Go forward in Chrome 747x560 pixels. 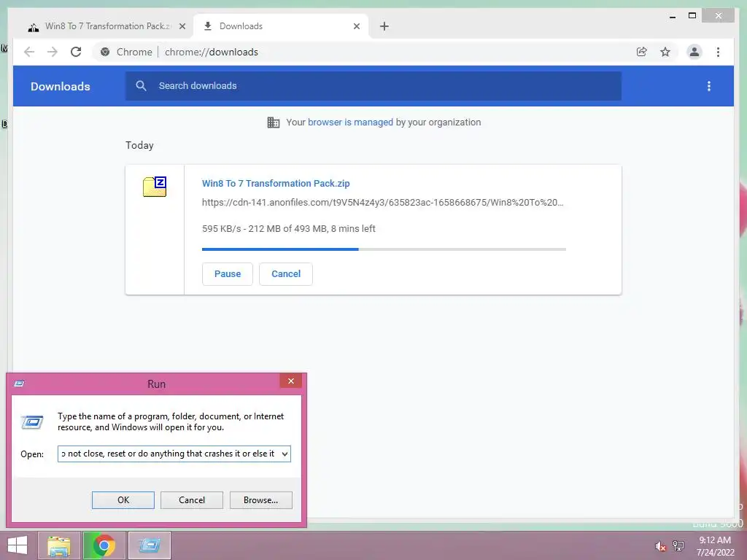pyautogui.click(x=53, y=52)
